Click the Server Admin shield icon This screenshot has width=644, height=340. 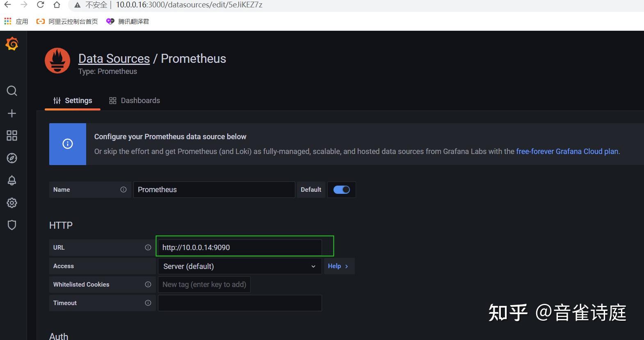coord(12,225)
